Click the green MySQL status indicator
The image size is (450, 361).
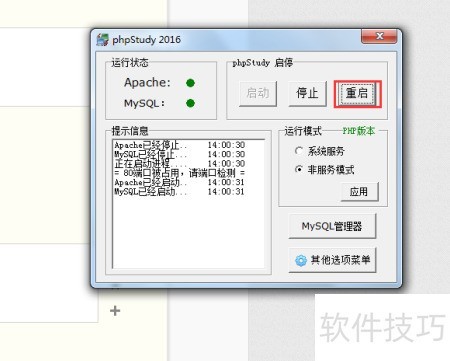pyautogui.click(x=190, y=103)
